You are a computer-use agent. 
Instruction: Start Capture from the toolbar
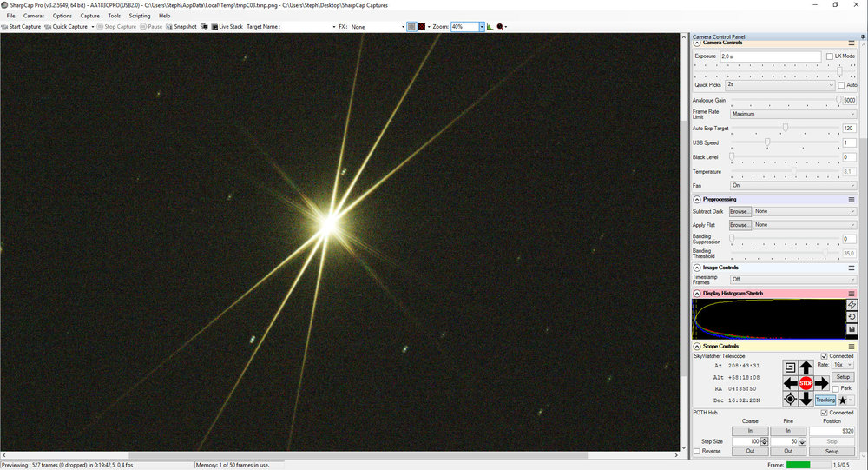point(22,27)
